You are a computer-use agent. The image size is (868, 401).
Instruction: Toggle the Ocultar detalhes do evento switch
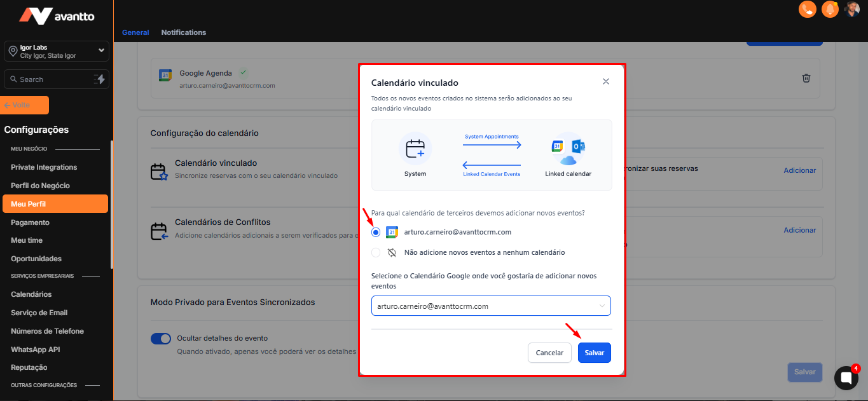click(161, 339)
